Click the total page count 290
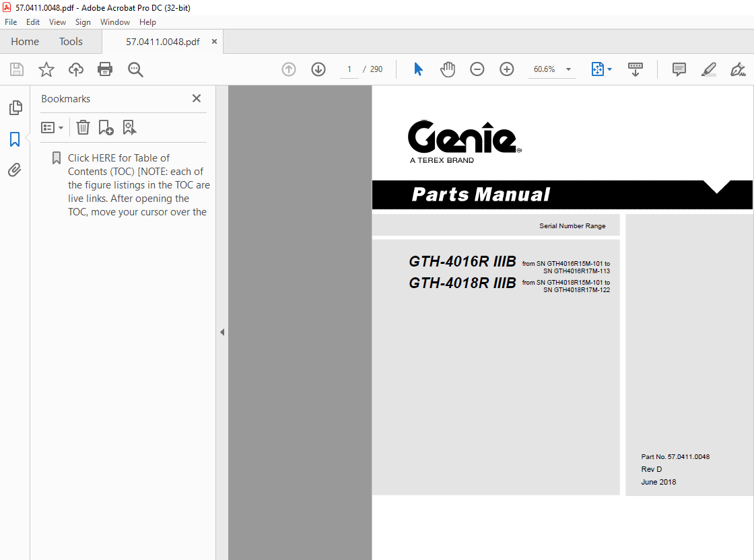Viewport: 754px width, 560px height. point(376,69)
